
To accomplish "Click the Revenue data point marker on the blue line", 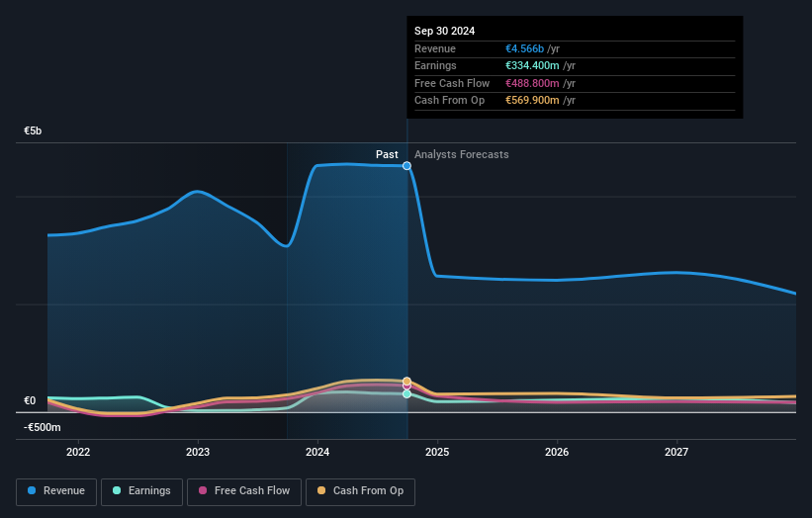I will 406,166.
